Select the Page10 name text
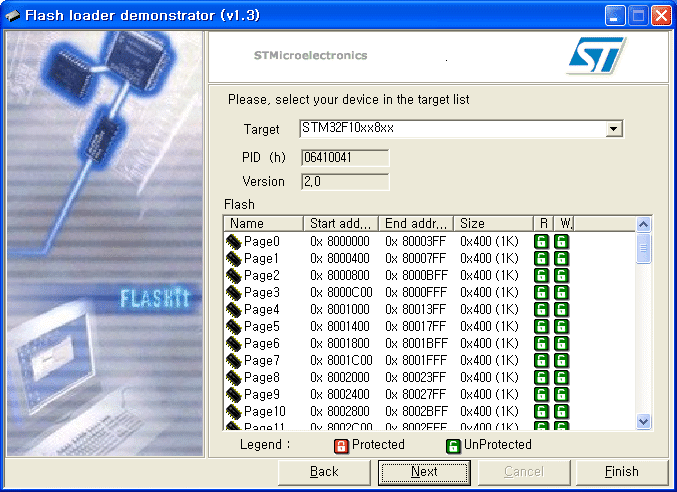Viewport: 677px width, 492px height. (x=265, y=412)
